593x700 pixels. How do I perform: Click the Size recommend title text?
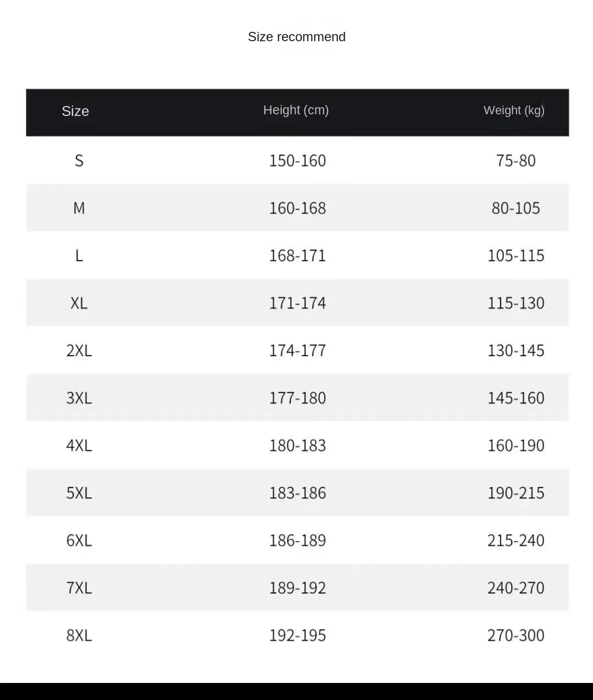pyautogui.click(x=297, y=37)
